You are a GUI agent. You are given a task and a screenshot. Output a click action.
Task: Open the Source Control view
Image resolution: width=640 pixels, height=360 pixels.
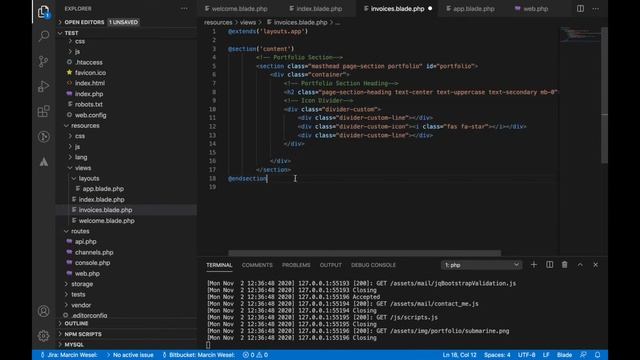click(43, 61)
